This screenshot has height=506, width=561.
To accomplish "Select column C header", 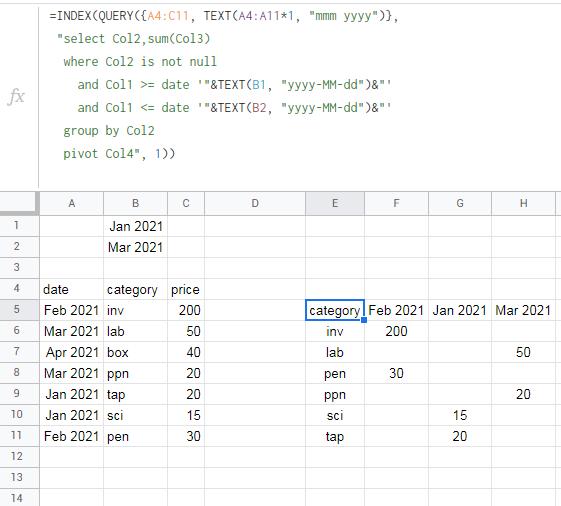I will click(186, 203).
